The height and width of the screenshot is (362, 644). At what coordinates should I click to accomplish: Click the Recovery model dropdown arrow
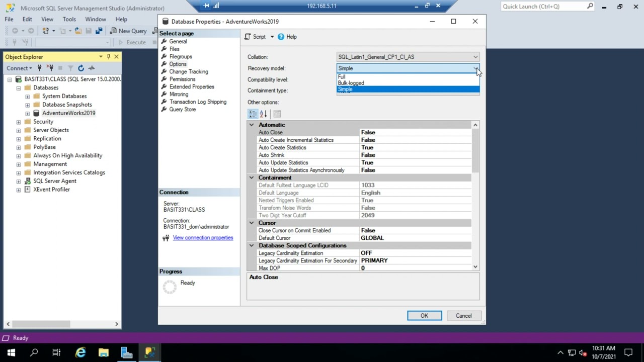475,68
